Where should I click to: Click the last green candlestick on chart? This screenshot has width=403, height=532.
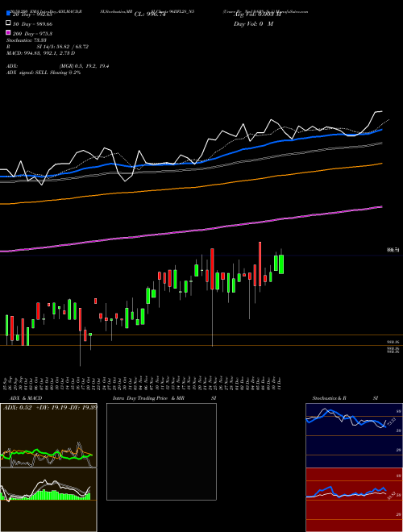point(281,264)
